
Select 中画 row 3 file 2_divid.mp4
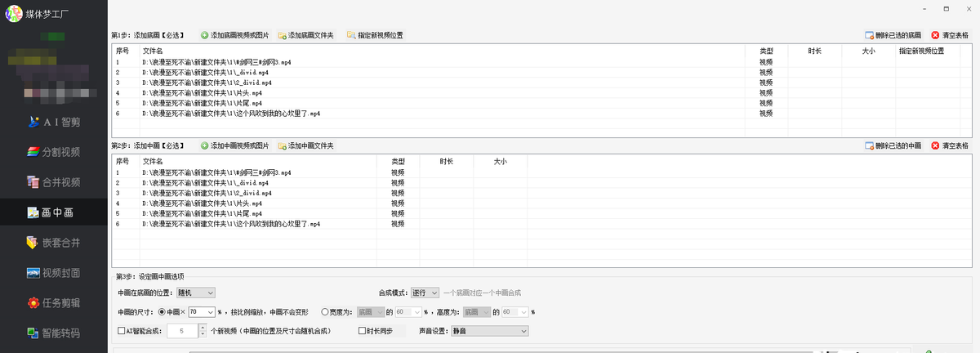click(x=207, y=193)
